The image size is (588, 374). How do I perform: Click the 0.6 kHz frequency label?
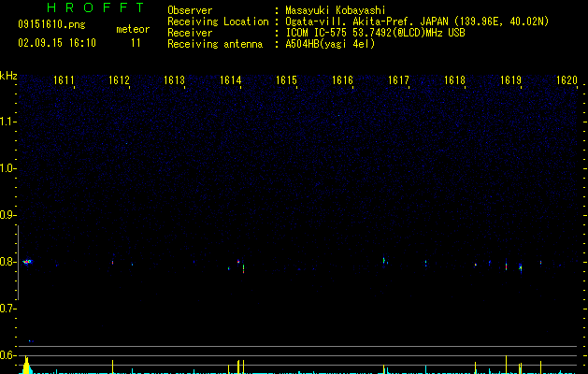coord(7,355)
